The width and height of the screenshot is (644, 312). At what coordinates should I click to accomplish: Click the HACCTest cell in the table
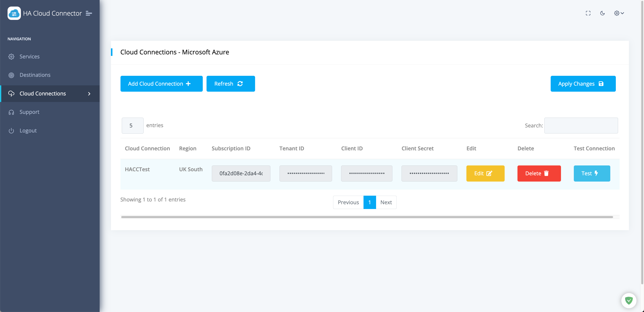[x=137, y=169]
